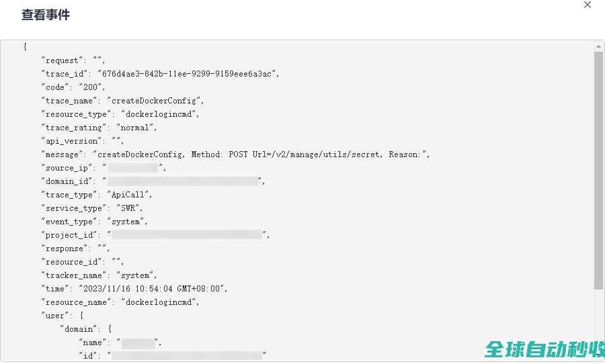Close the 查看事件 dialog
This screenshot has width=605, height=364.
587,5
